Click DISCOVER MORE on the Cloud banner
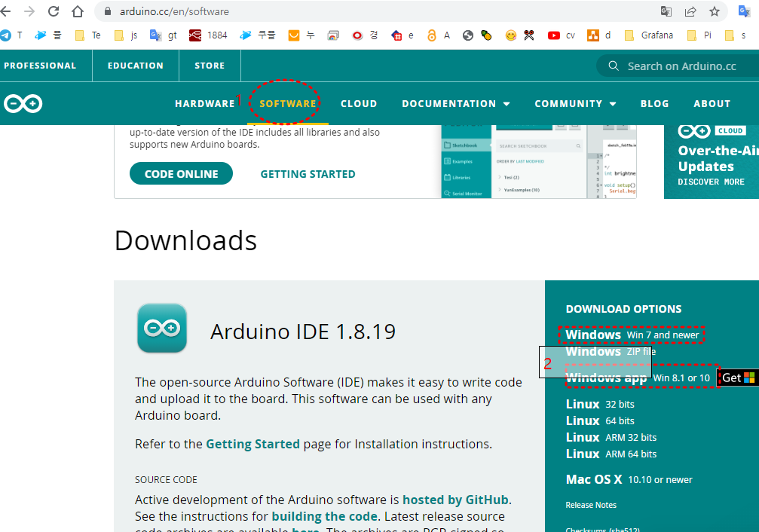 711,182
